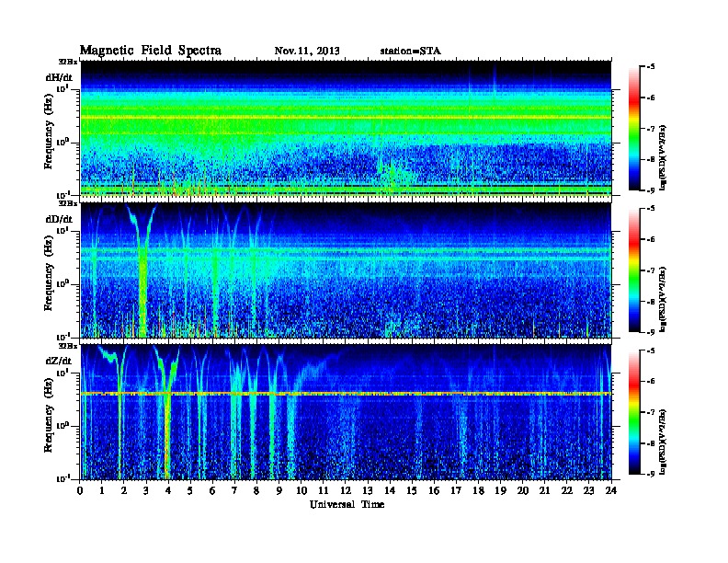
Task: Click the -8 tick on dD/dt color bar
Action: [x=651, y=302]
